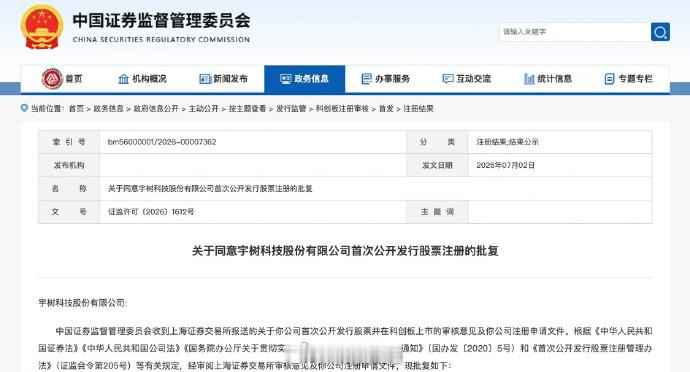Click the keyword search input field

click(x=575, y=32)
